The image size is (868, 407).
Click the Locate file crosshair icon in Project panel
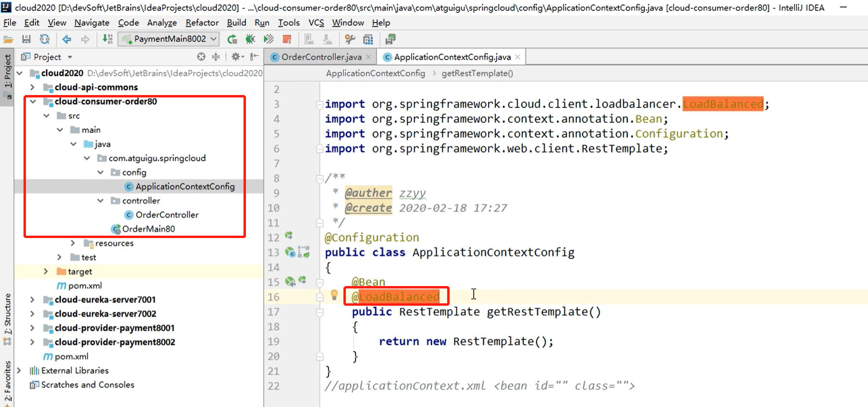tap(201, 57)
